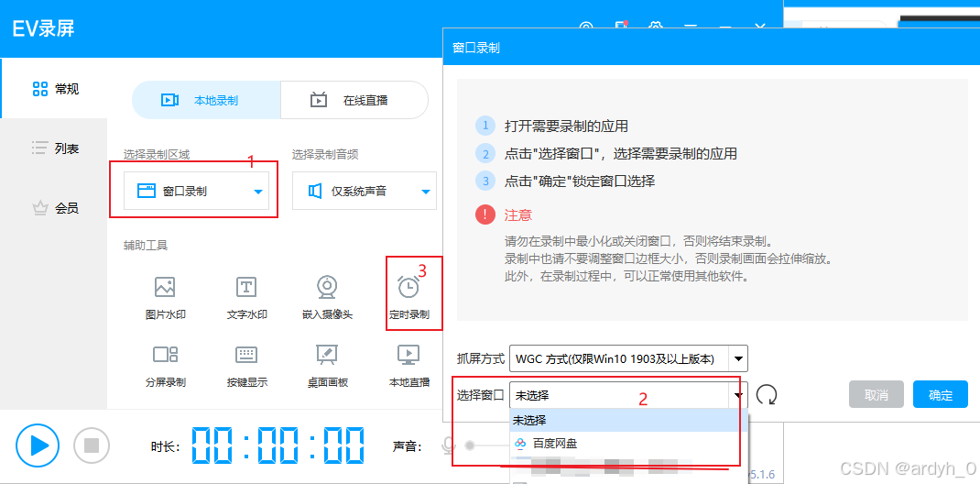Open the 图片水印 image watermark tool
Screen dimensions: 980x484
(165, 299)
